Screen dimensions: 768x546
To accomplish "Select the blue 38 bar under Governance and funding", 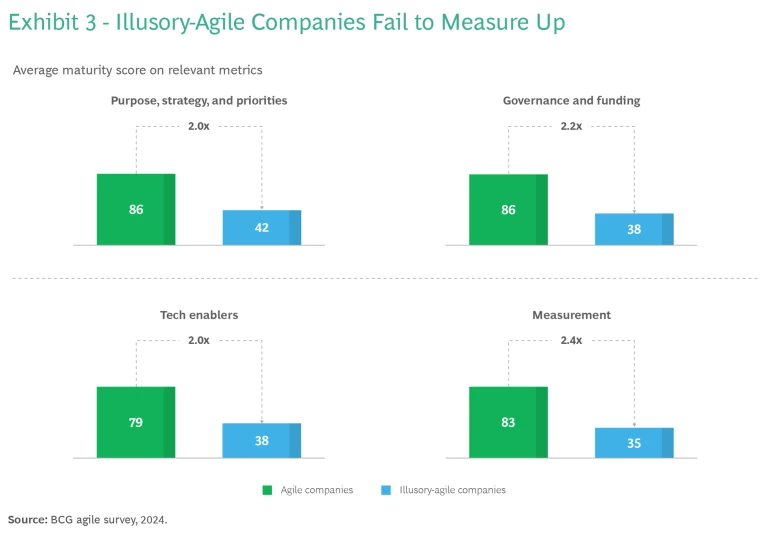I will point(633,229).
